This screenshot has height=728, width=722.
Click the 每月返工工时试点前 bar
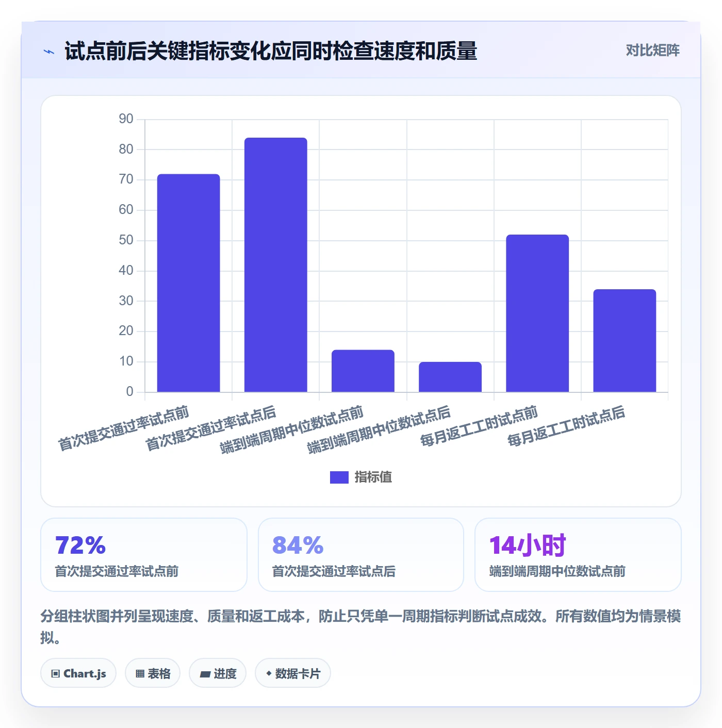pos(537,313)
